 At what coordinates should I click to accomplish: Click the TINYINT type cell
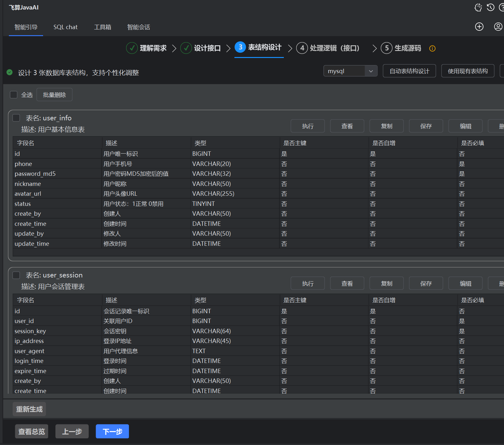tap(235, 204)
